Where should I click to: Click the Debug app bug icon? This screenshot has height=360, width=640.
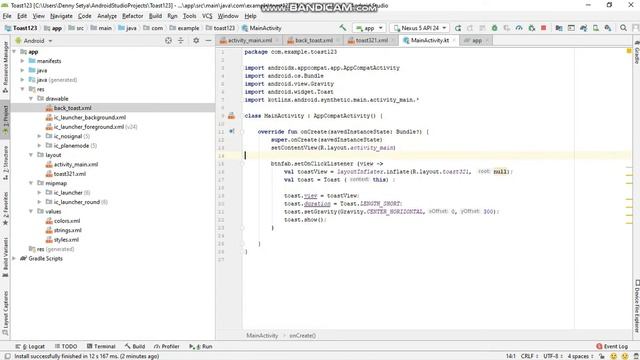(x=494, y=28)
